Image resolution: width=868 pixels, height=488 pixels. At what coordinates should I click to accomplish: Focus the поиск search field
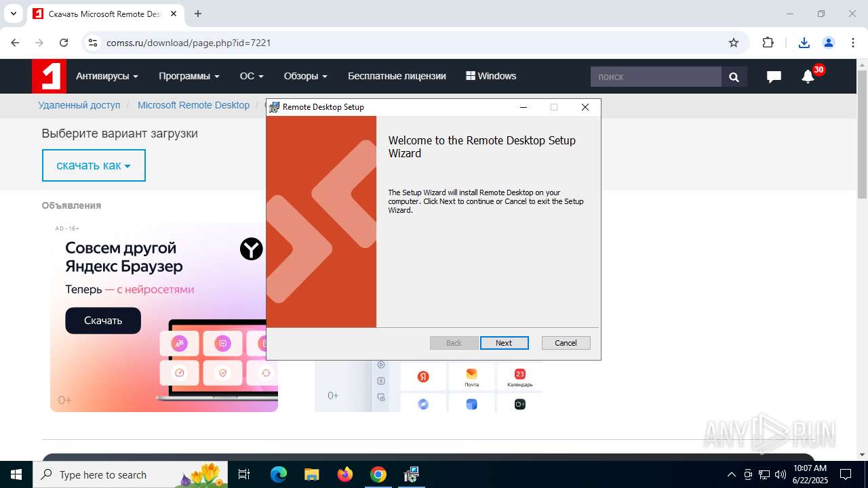coord(656,77)
